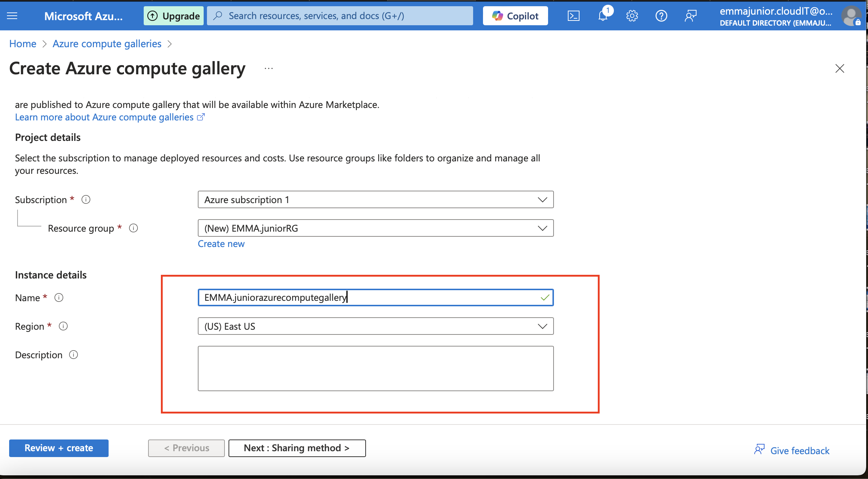Click the account name emmajunior.cloudIT
The height and width of the screenshot is (479, 868).
point(776,11)
